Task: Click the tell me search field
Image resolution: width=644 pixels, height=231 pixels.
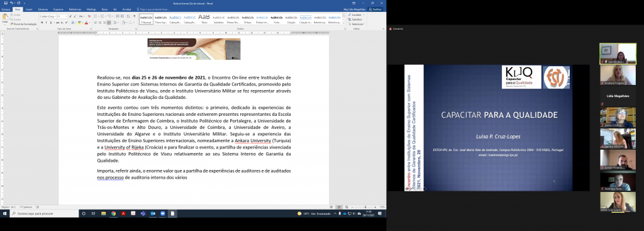Action: coord(154,9)
